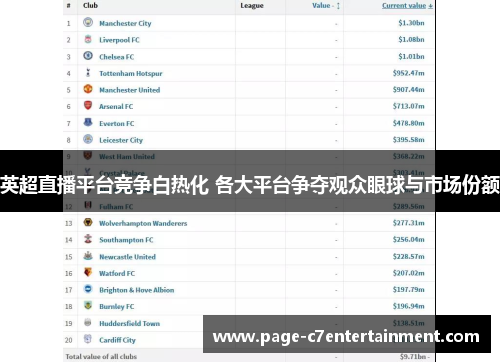Open the Chelsea FC club link
500x362 pixels.
coord(117,57)
